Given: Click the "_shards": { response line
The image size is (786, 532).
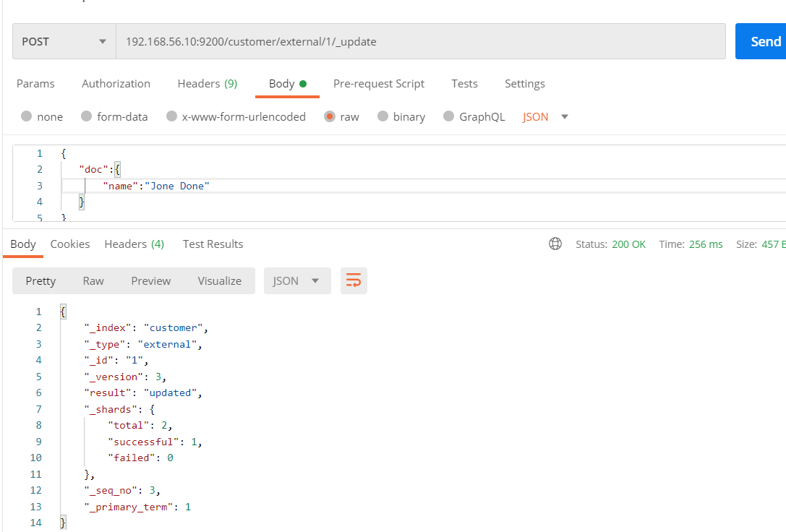Looking at the screenshot, I should pos(119,409).
